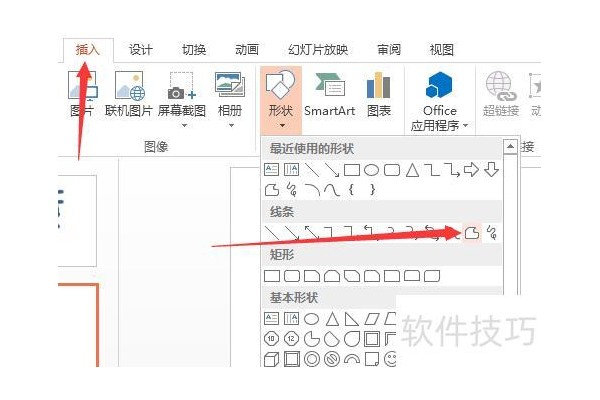600x400 pixels.
Task: Insert a 图表 chart
Action: (x=378, y=94)
